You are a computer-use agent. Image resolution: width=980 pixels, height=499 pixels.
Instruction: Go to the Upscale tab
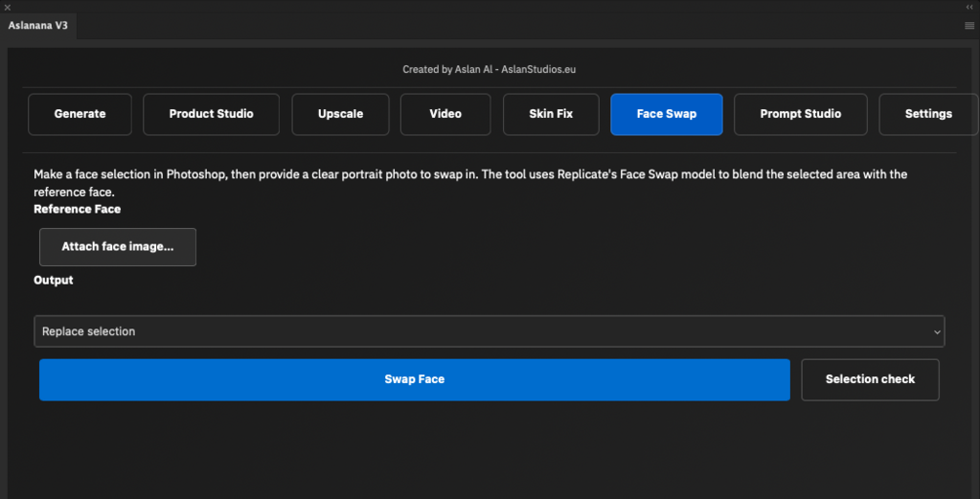340,114
